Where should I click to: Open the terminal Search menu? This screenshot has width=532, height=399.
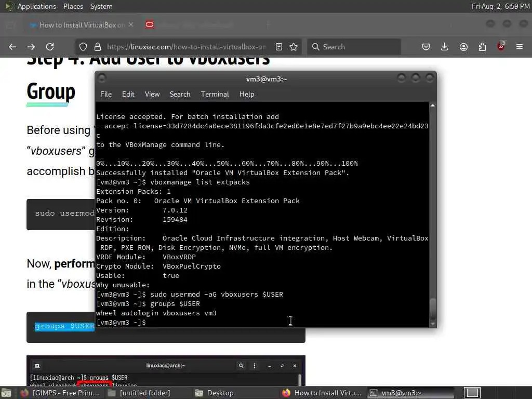(x=180, y=95)
